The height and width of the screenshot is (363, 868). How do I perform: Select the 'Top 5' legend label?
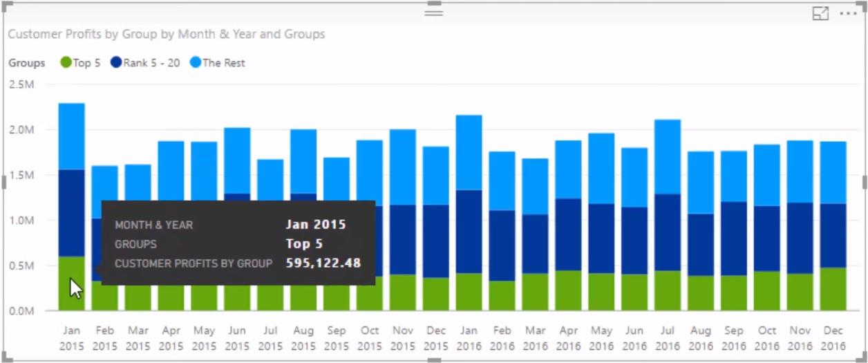pos(87,63)
